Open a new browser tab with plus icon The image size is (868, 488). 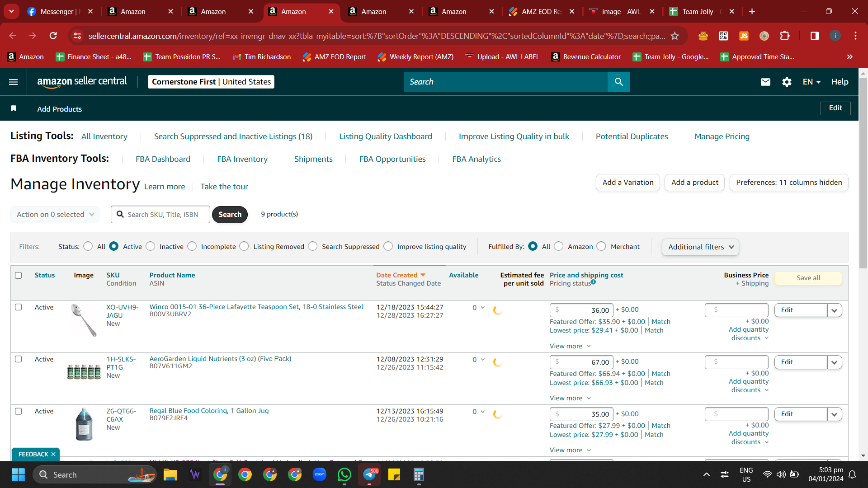point(752,11)
